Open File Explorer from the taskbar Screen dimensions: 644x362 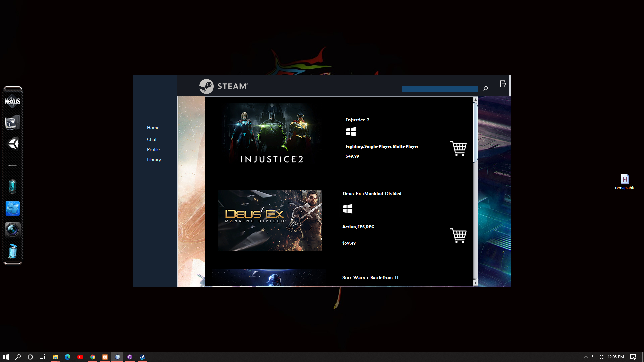pyautogui.click(x=55, y=357)
